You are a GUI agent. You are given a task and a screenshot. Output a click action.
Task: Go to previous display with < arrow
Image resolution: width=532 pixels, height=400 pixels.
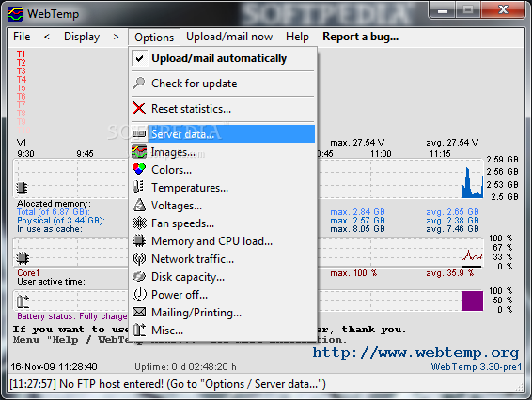[x=47, y=37]
